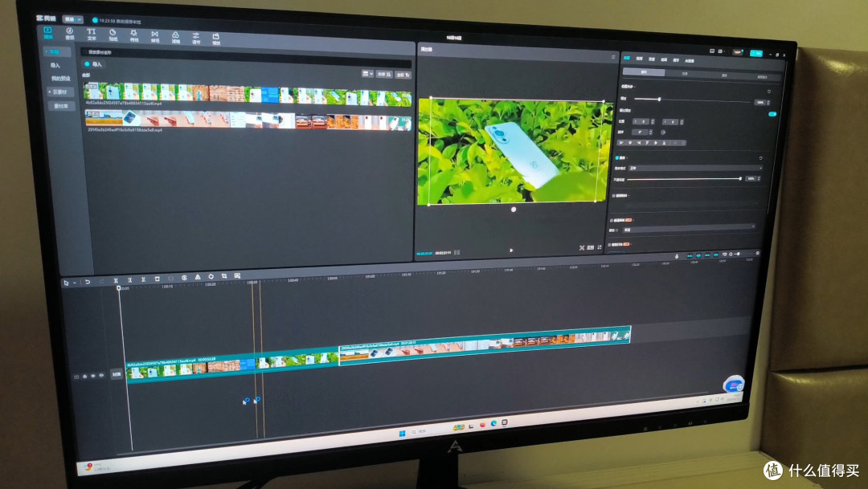Click the rotation dial knob in properties

coord(663,132)
